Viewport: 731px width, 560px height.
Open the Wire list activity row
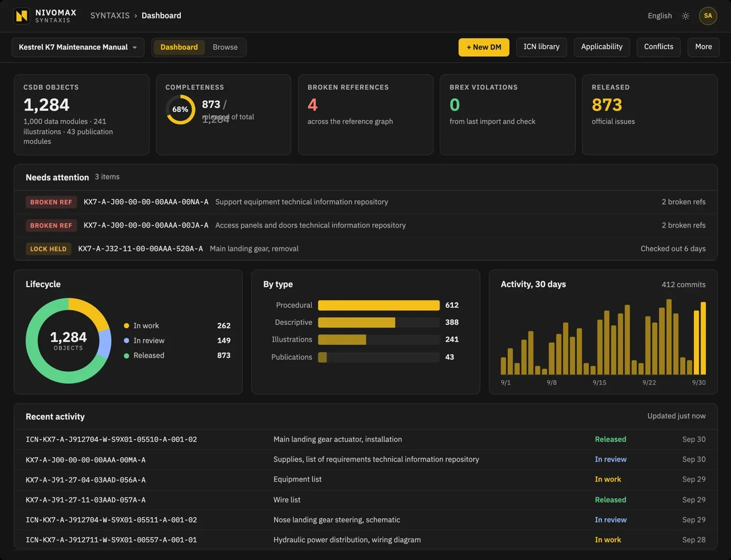366,500
